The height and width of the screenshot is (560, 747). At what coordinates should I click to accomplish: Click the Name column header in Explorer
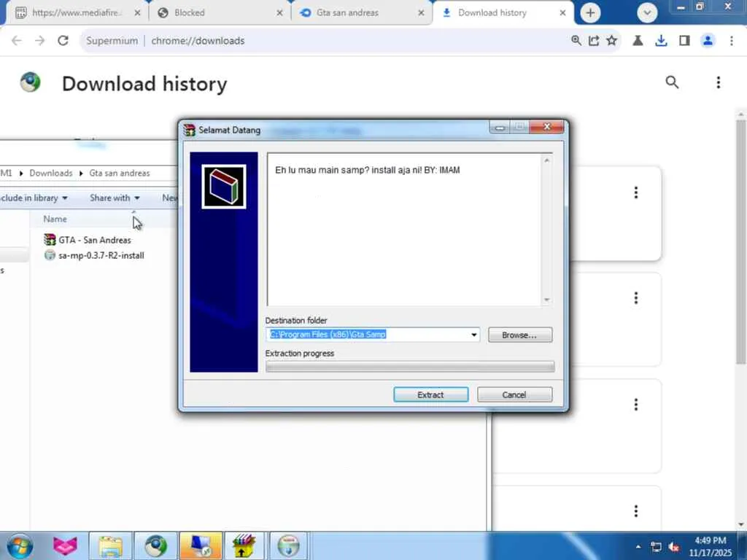[x=55, y=219]
